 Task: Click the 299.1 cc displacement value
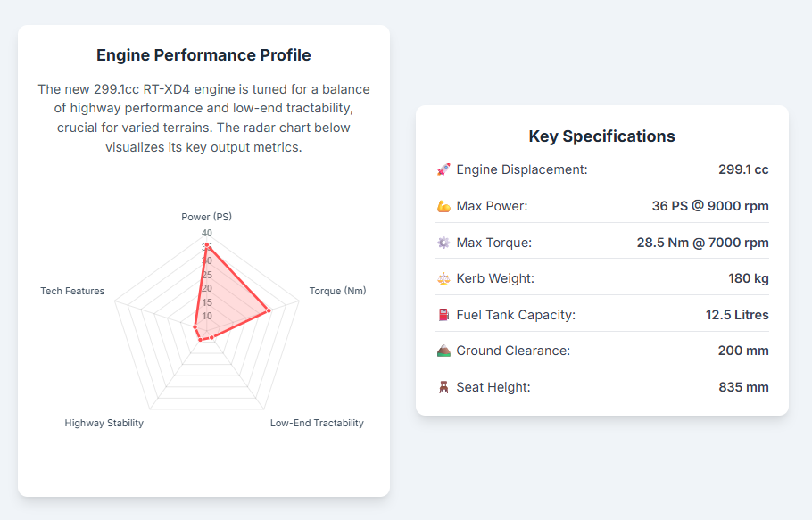point(743,169)
